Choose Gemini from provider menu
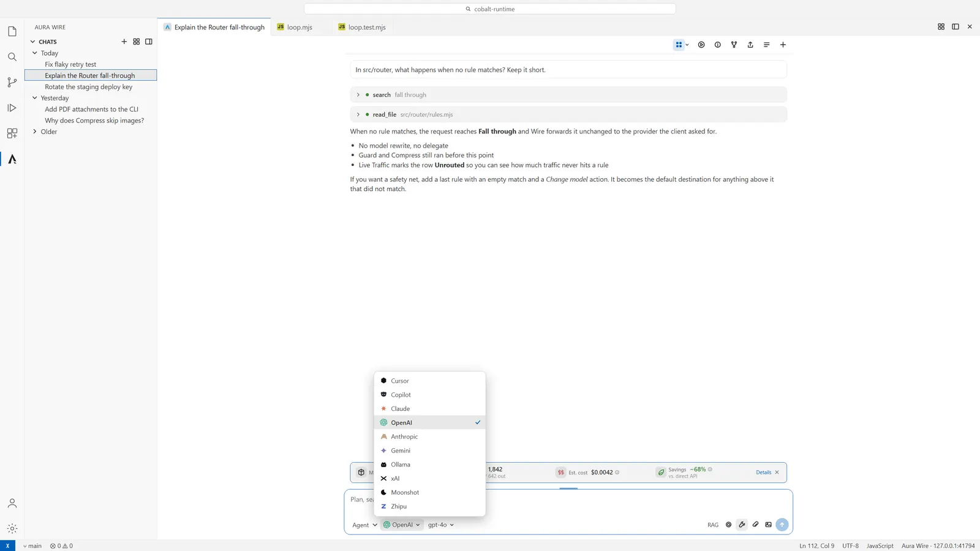Image resolution: width=980 pixels, height=551 pixels. tap(429, 451)
